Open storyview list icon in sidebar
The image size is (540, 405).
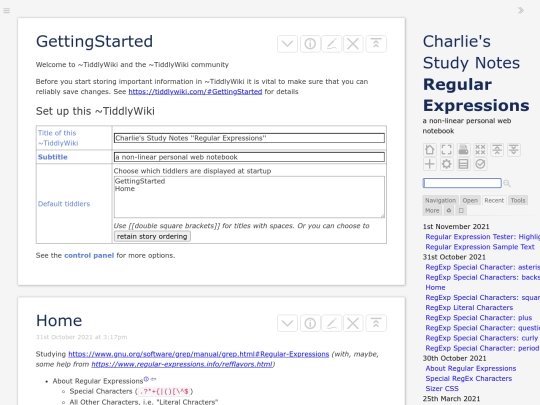[x=463, y=164]
